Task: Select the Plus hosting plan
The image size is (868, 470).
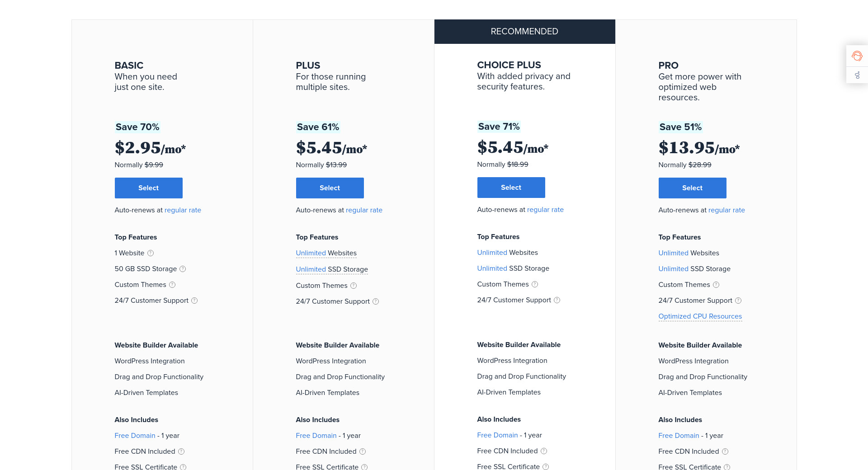Action: coord(330,188)
